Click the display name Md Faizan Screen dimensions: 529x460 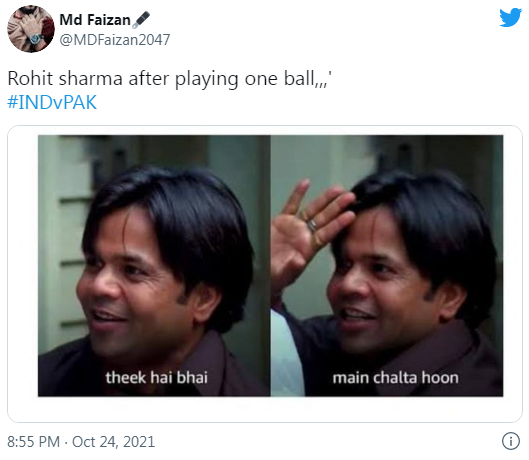pyautogui.click(x=95, y=20)
